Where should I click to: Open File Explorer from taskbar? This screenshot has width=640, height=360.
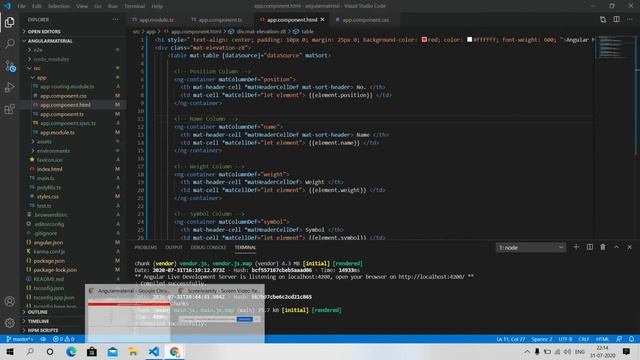click(x=133, y=352)
